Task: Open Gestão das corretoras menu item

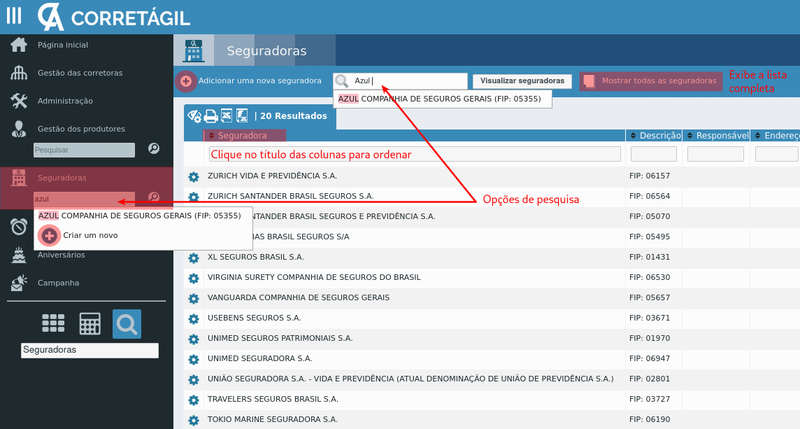Action: [80, 73]
